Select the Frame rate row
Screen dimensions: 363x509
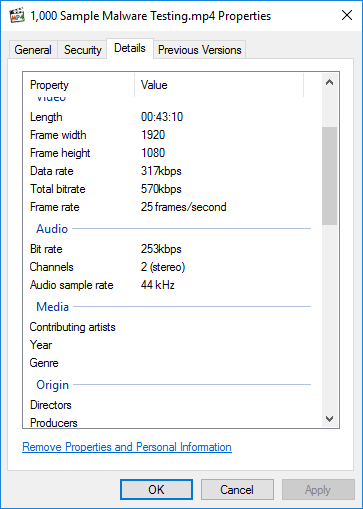click(170, 207)
